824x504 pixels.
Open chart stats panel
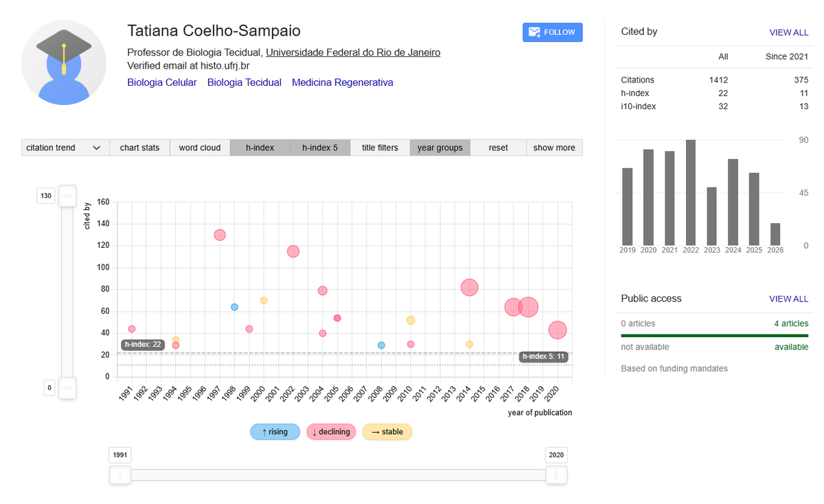139,148
